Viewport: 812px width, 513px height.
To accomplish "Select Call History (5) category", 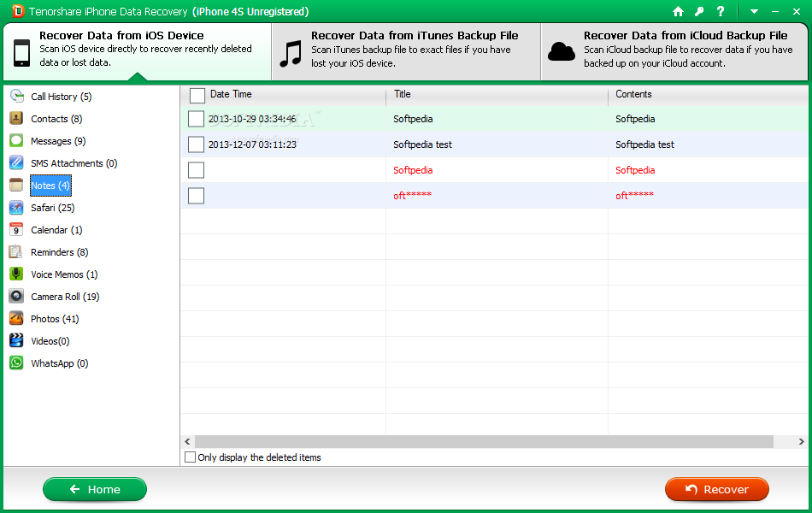I will pyautogui.click(x=61, y=97).
